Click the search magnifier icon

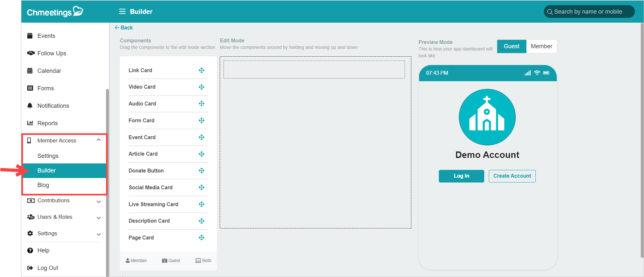tap(550, 12)
